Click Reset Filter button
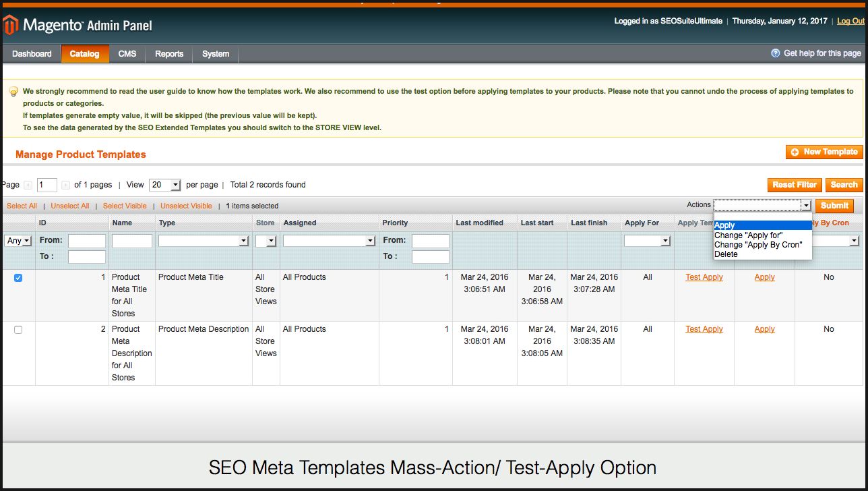868x491 pixels. click(795, 185)
